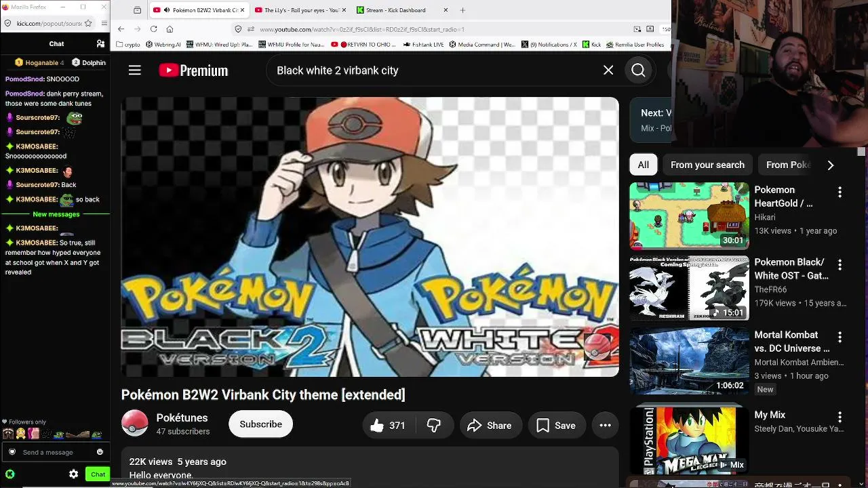Open the Remilia User Profiles bookmark

[635, 45]
